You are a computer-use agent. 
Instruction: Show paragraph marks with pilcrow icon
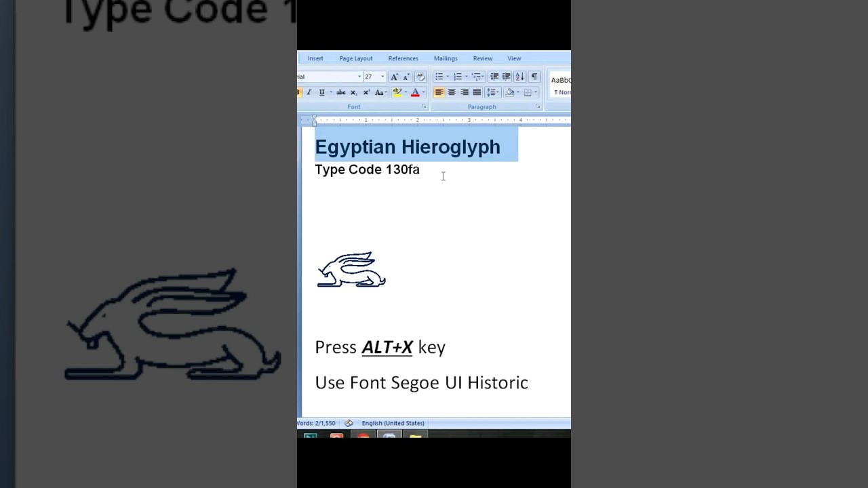pos(534,77)
